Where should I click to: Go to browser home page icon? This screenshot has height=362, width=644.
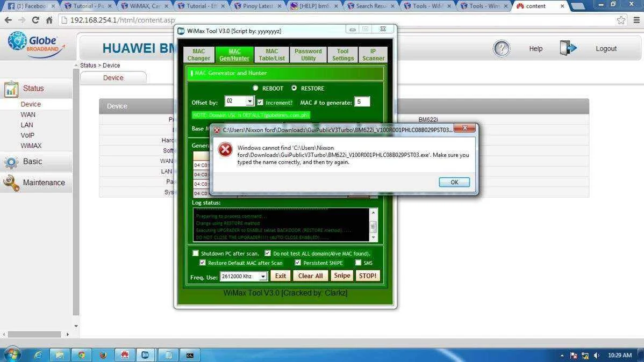[49, 20]
